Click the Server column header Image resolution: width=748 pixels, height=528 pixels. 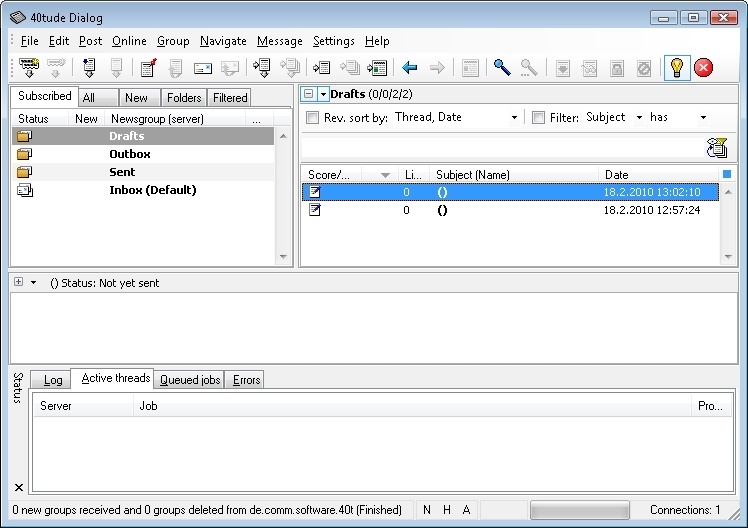[83, 406]
